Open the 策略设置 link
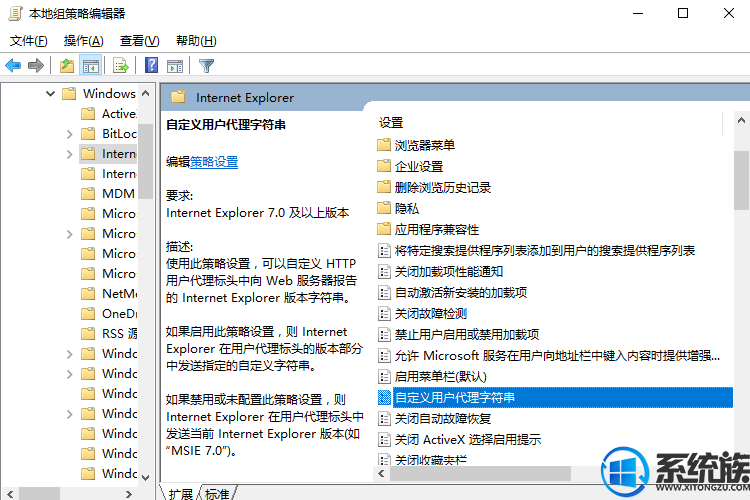 (214, 162)
